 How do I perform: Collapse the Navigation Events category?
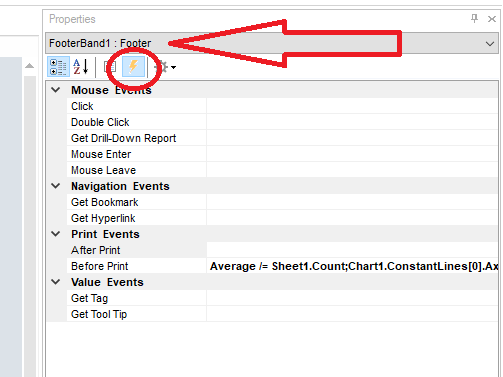point(56,186)
